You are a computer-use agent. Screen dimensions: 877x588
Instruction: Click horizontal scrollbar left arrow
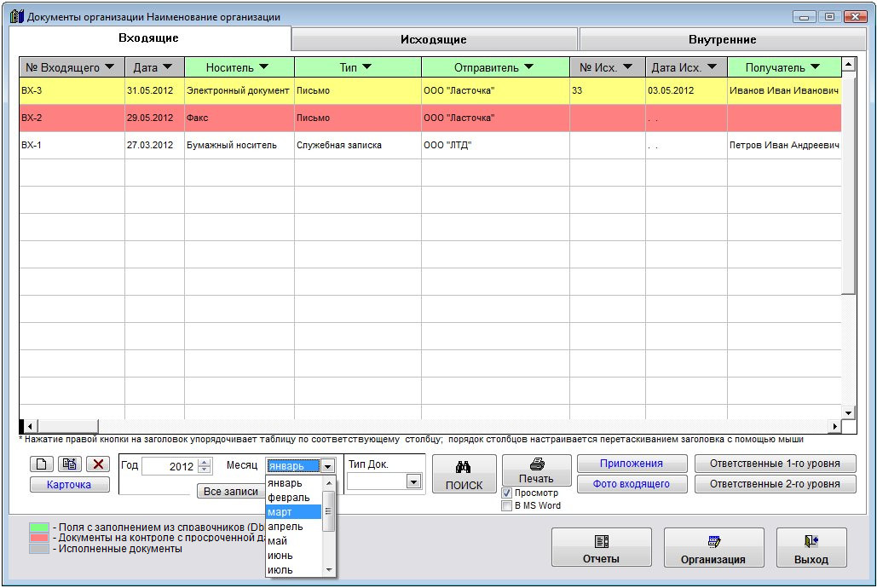pos(30,426)
